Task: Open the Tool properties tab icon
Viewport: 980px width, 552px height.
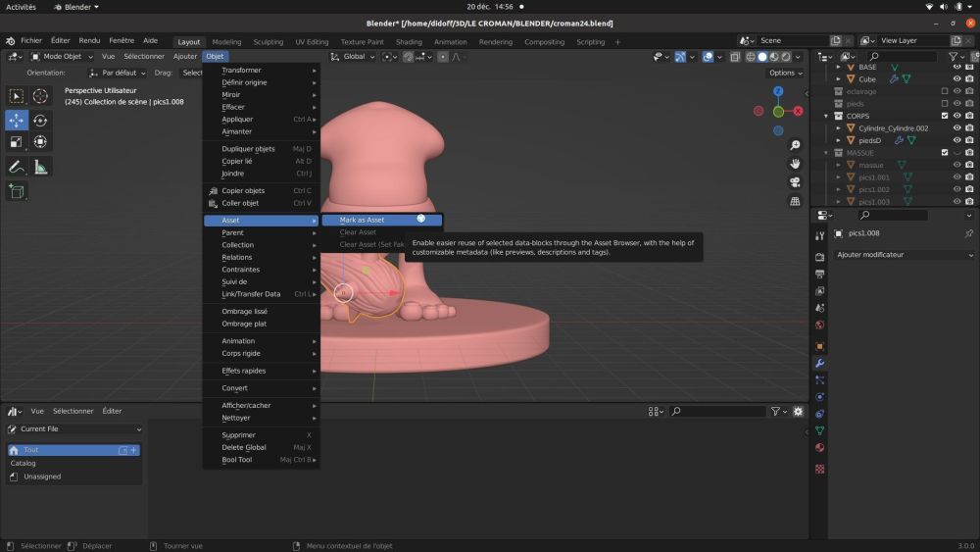Action: [x=819, y=235]
